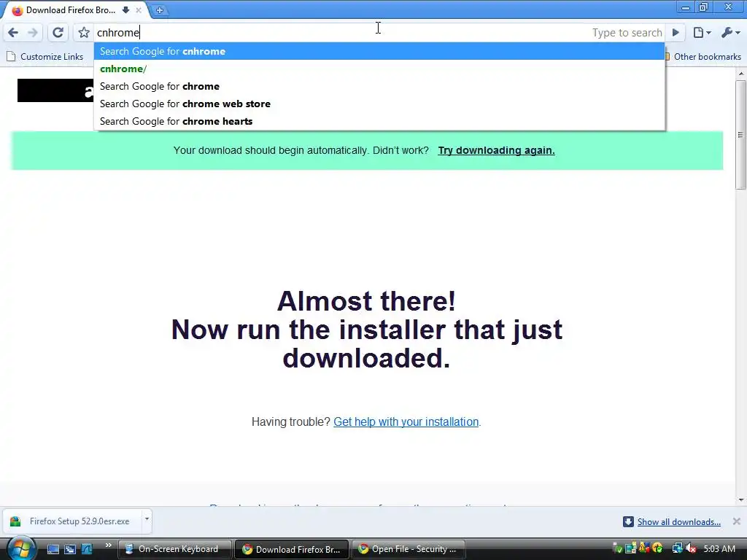Click the scroll up arrow of the page
Screen dimensions: 747x560
tap(741, 74)
